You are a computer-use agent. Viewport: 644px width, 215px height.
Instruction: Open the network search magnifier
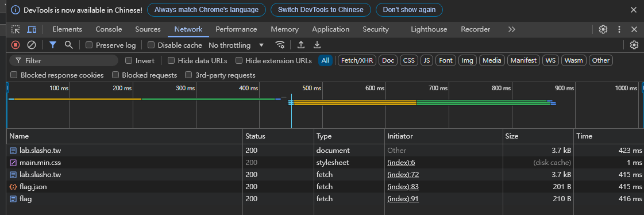tap(69, 45)
